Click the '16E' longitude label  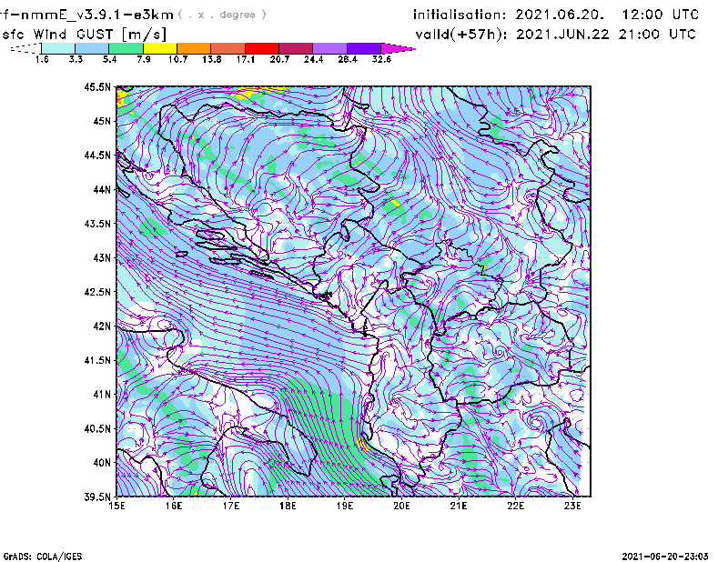[x=174, y=506]
